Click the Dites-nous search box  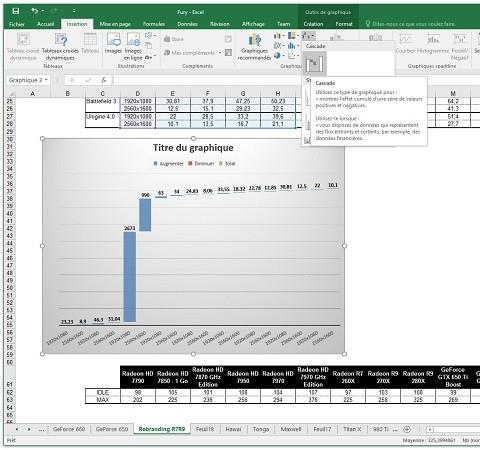click(x=411, y=24)
